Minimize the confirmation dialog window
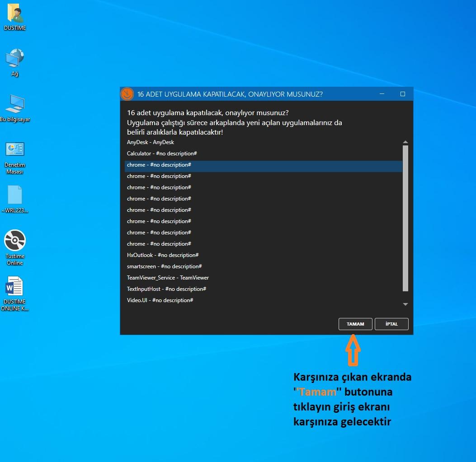The height and width of the screenshot is (462, 476). click(x=382, y=94)
